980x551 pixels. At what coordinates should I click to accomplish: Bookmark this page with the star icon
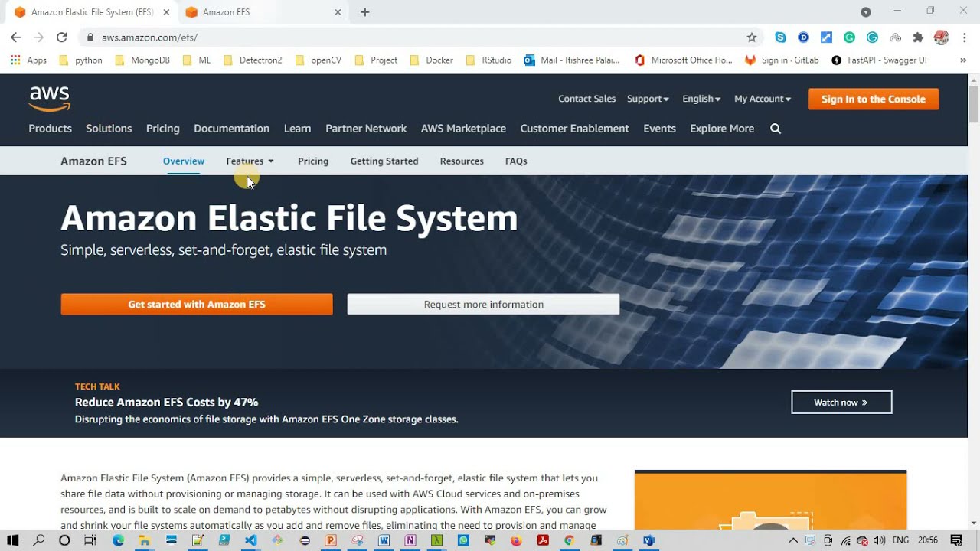(752, 37)
